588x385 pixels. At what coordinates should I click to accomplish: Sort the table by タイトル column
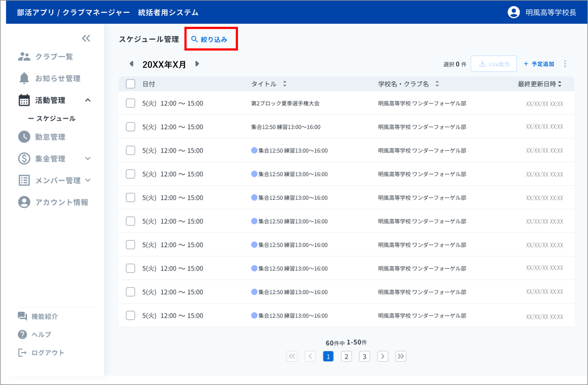[284, 84]
